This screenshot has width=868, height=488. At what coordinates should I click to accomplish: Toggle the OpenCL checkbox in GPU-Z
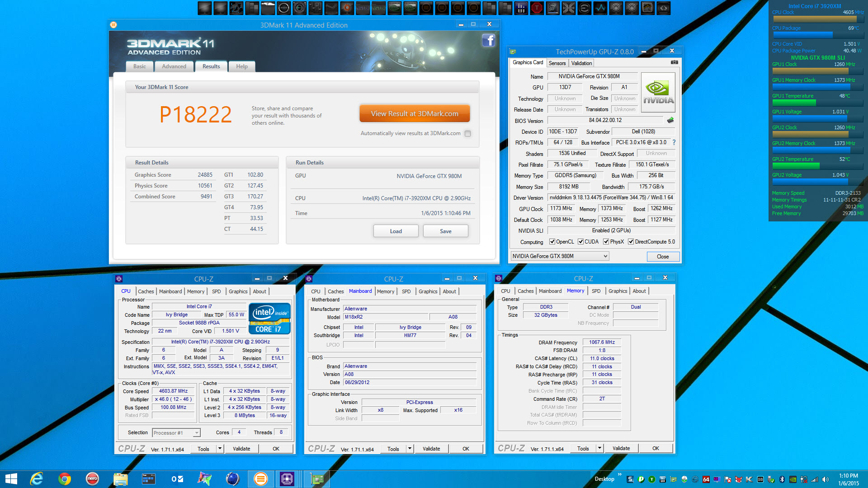552,242
